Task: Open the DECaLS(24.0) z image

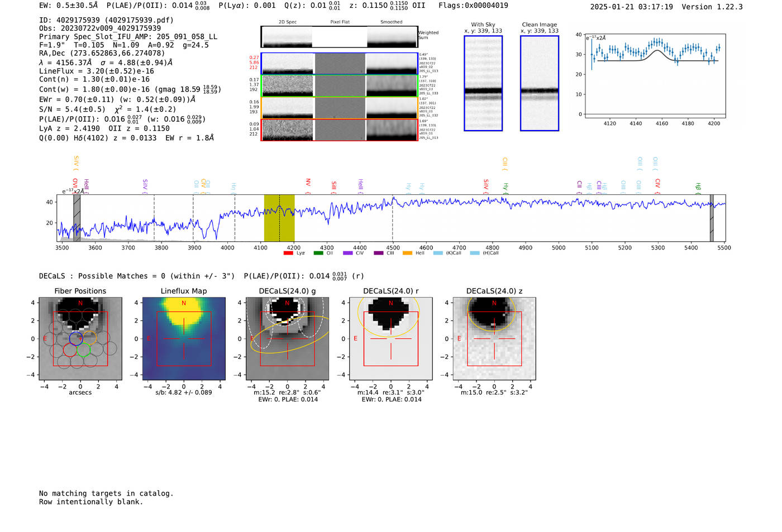Action: tap(494, 338)
